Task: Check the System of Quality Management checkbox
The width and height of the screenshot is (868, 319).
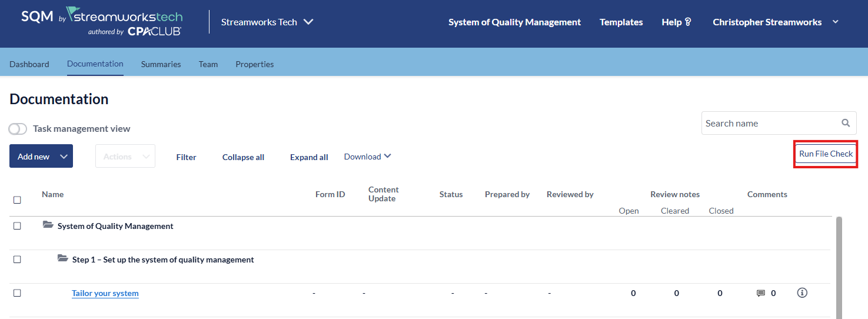Action: [x=17, y=226]
